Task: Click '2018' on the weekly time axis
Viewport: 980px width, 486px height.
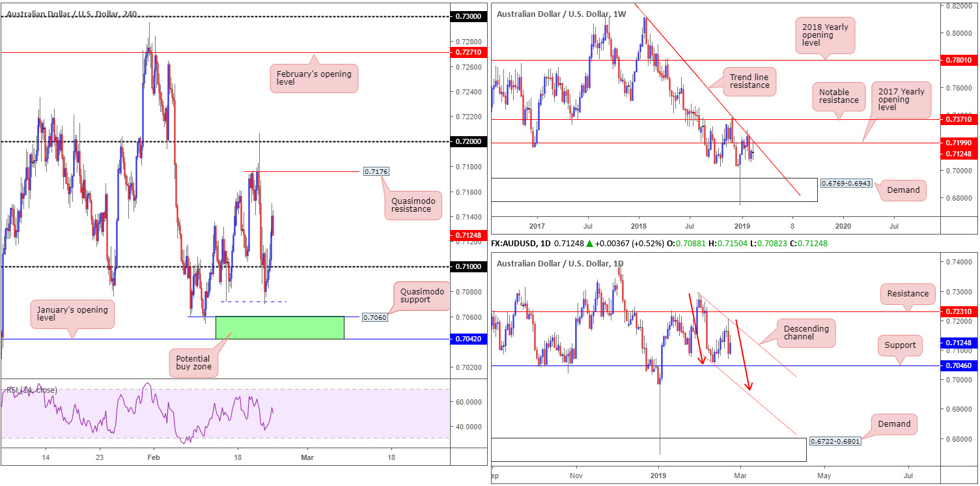Action: tap(639, 226)
